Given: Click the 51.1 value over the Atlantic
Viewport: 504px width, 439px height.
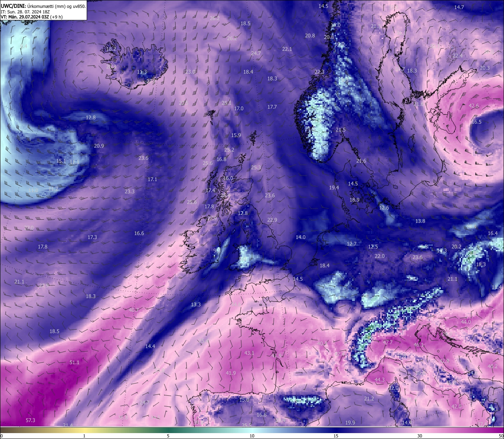Looking at the screenshot, I should click(x=74, y=362).
